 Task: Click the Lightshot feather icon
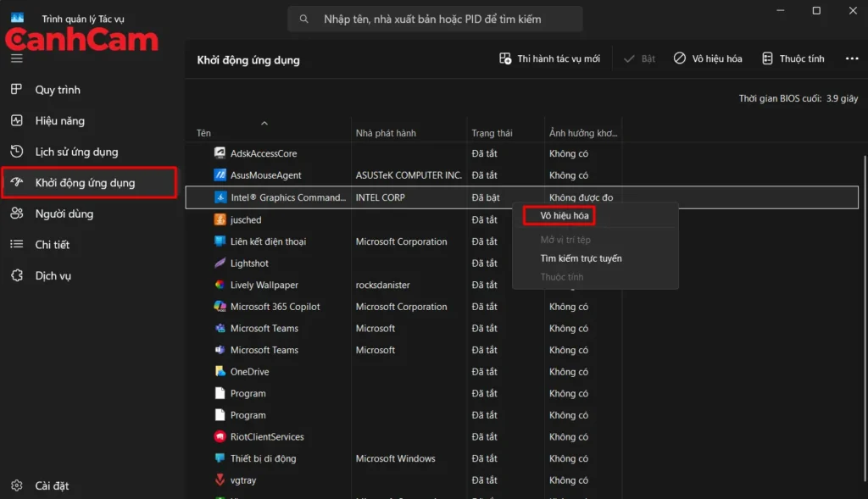[218, 263]
